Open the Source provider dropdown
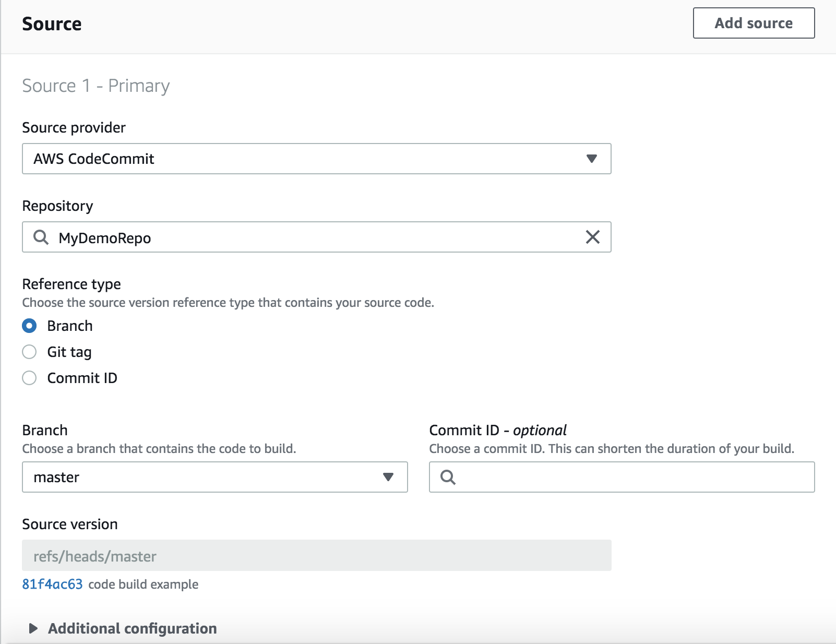Image resolution: width=836 pixels, height=644 pixels. pyautogui.click(x=316, y=159)
